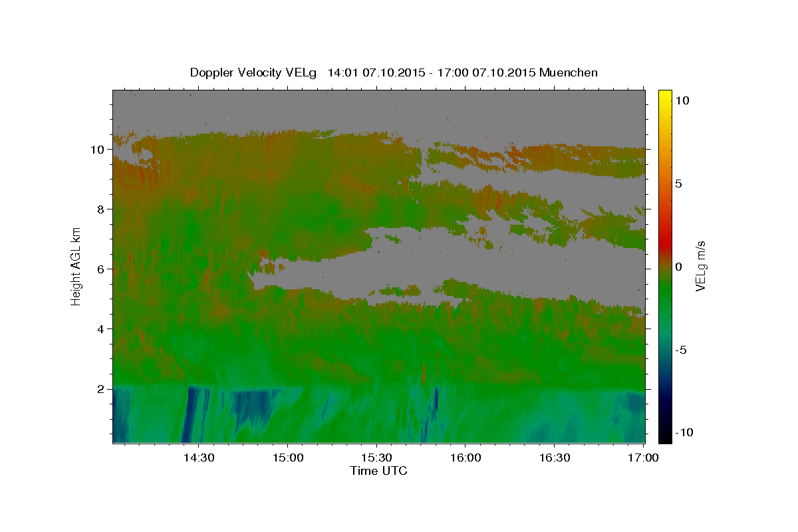Click the 17:00 time axis tick label
Image resolution: width=798 pixels, height=532 pixels.
tap(644, 458)
